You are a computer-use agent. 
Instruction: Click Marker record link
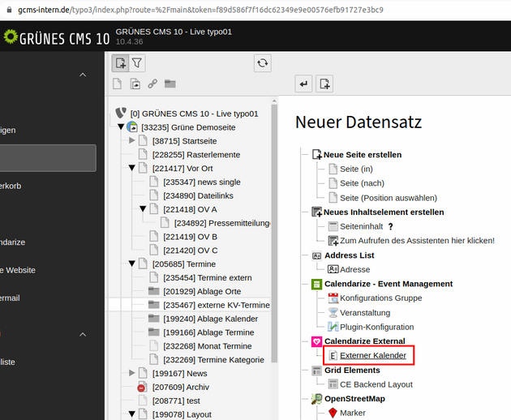point(353,413)
